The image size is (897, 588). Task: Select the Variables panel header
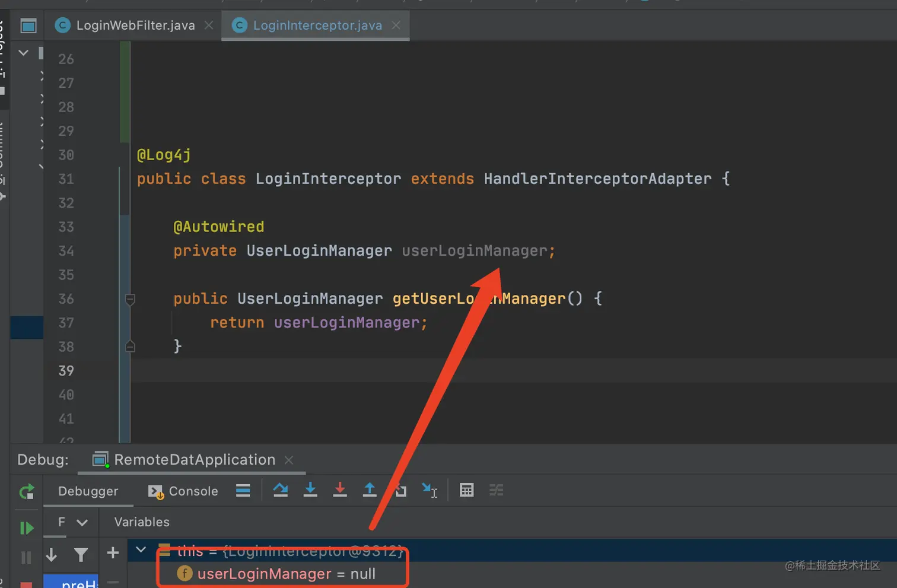[x=142, y=522]
